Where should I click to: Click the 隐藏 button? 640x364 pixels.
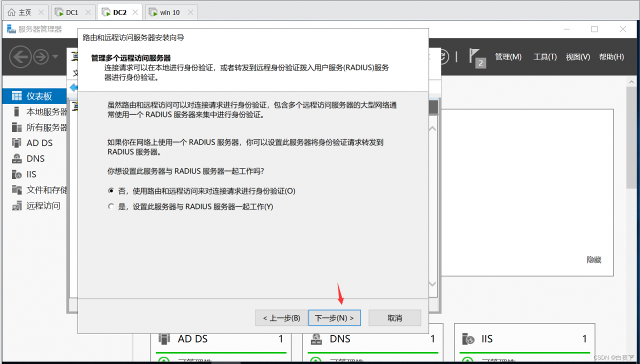593,259
